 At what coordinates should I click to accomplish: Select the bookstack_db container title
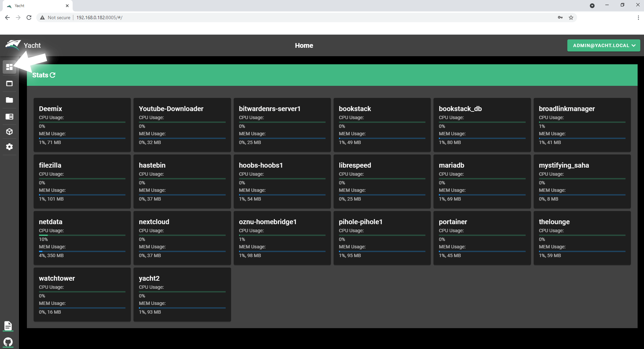[460, 109]
